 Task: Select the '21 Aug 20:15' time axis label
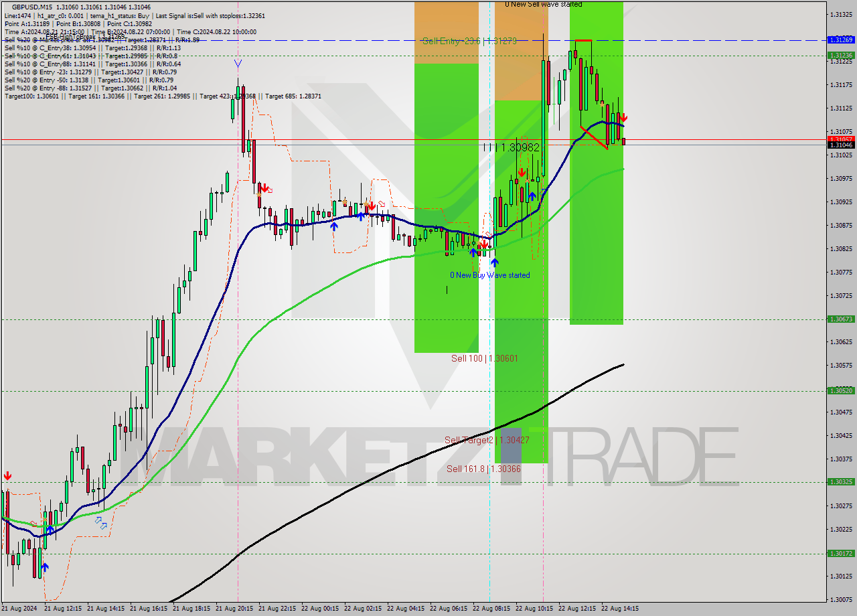[234, 609]
